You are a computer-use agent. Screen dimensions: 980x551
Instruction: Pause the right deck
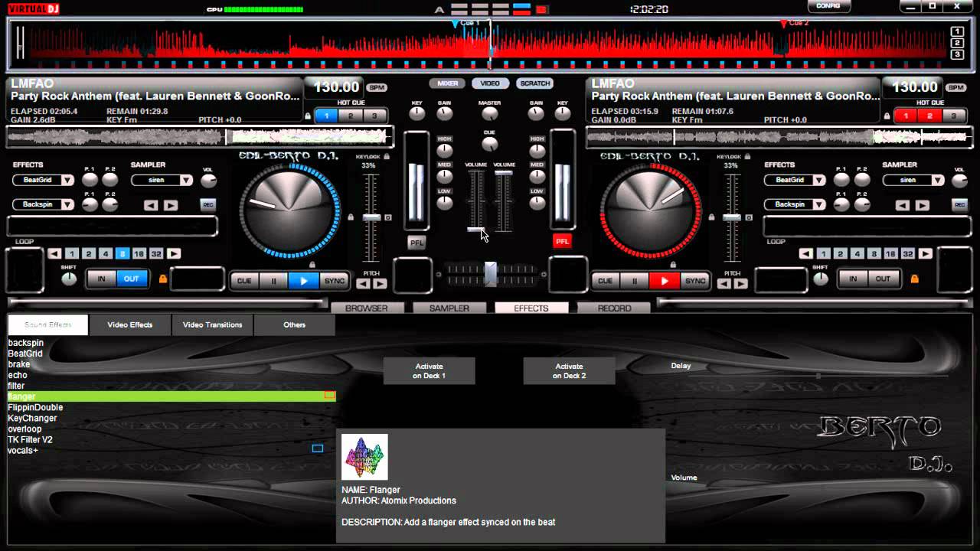pos(635,281)
